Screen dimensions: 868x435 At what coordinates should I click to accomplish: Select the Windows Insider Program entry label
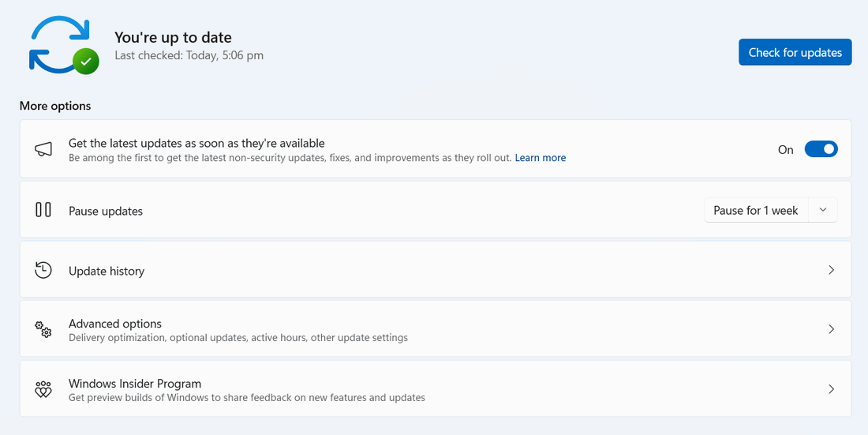(135, 384)
